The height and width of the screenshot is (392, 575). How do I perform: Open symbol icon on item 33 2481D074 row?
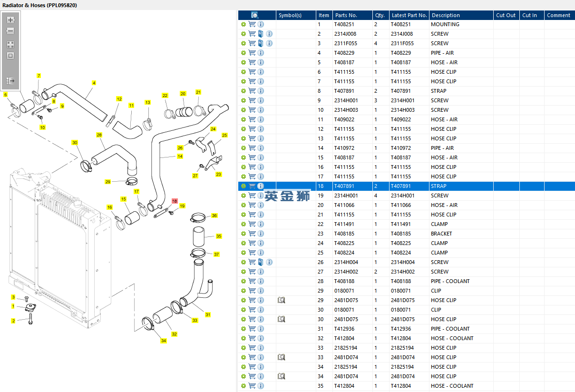point(281,357)
